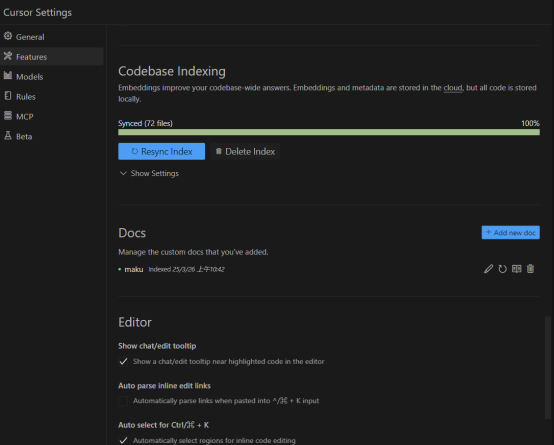This screenshot has height=445, width=554.
Task: Toggle Automatically select regions for inline editing
Action: pos(123,440)
